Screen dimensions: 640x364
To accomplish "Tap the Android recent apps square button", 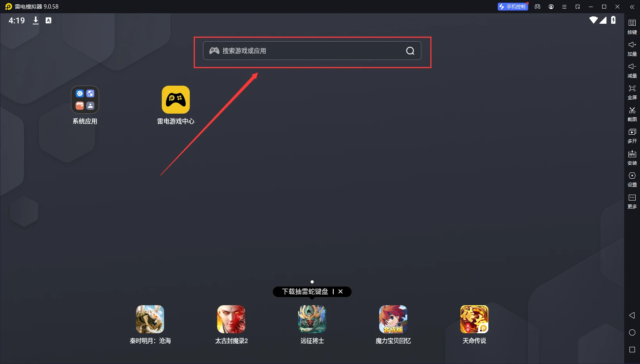I will pos(632,350).
